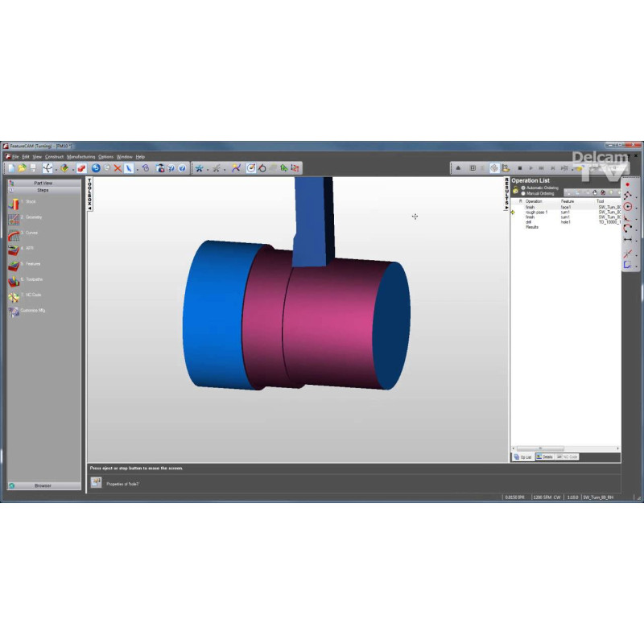Click the Browser button in left panel

coord(43,485)
